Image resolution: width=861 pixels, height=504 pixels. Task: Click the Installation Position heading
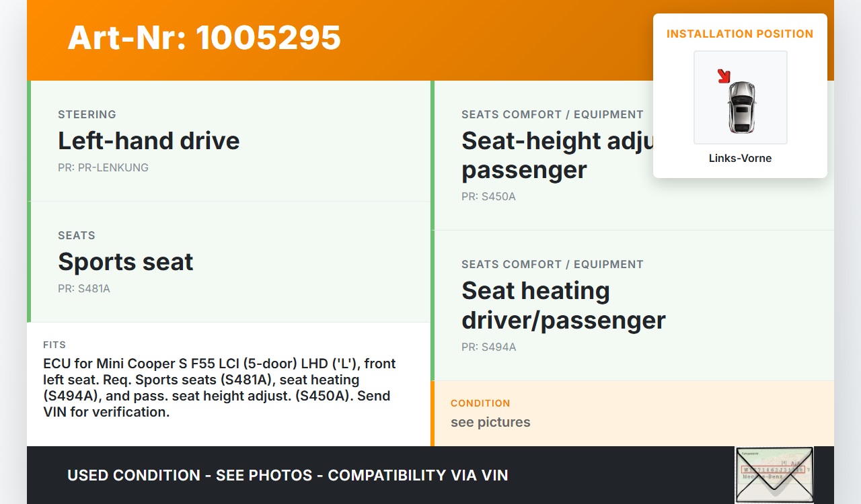pos(740,34)
